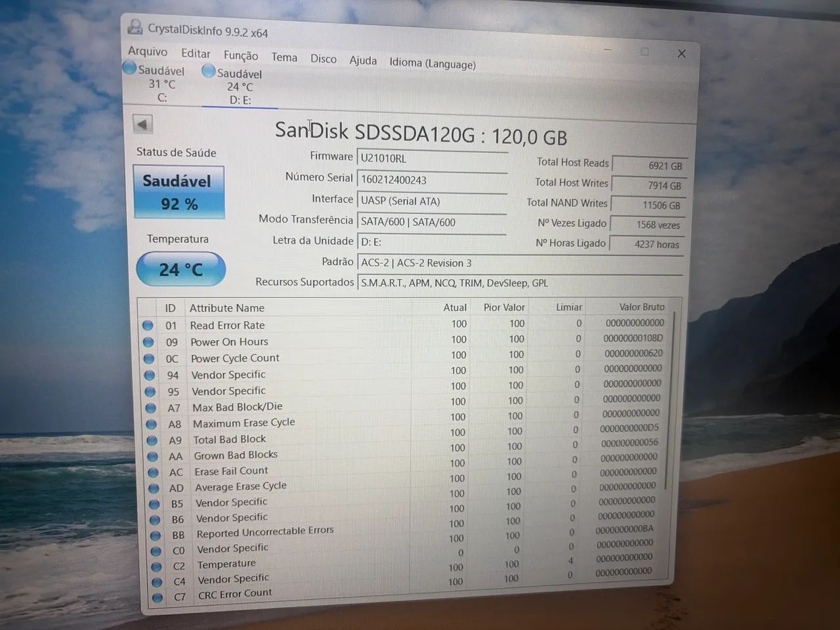
Task: Click the 24 °C temperature indicator
Action: click(x=181, y=269)
